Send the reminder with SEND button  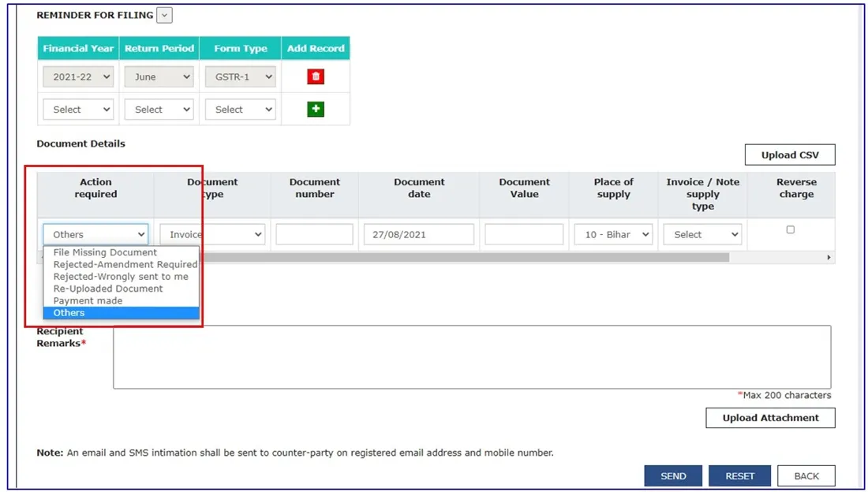pyautogui.click(x=673, y=476)
